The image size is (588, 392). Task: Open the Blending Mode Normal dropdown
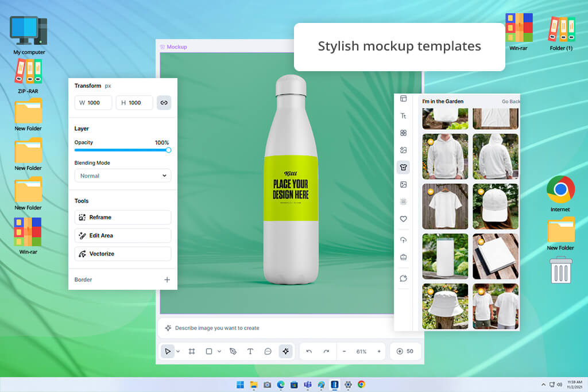pos(123,176)
